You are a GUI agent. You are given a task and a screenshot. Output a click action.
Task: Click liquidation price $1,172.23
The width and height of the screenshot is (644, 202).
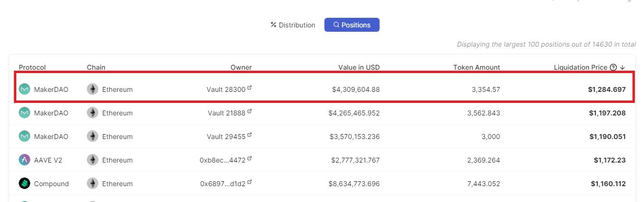tap(609, 160)
